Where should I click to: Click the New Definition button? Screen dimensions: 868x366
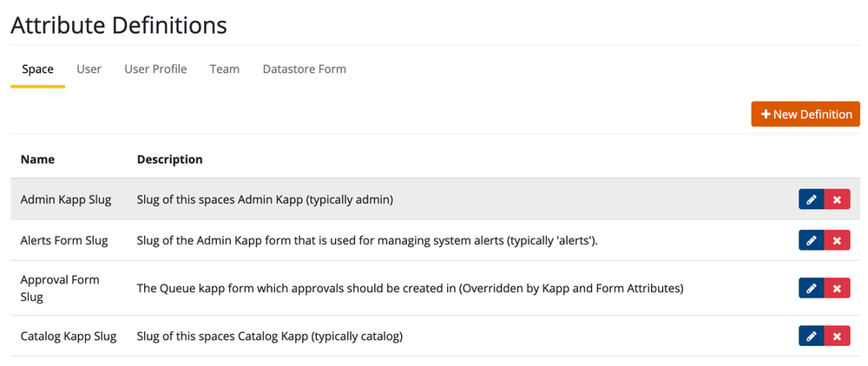point(806,114)
